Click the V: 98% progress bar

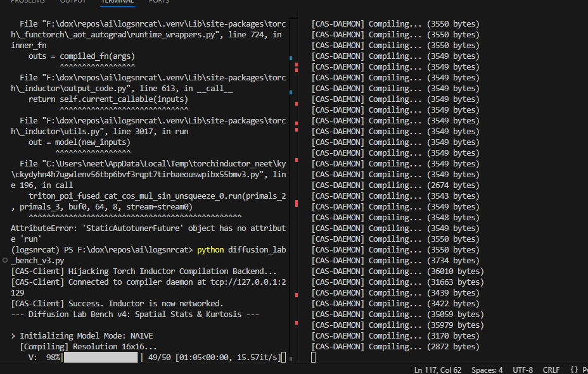coord(101,357)
